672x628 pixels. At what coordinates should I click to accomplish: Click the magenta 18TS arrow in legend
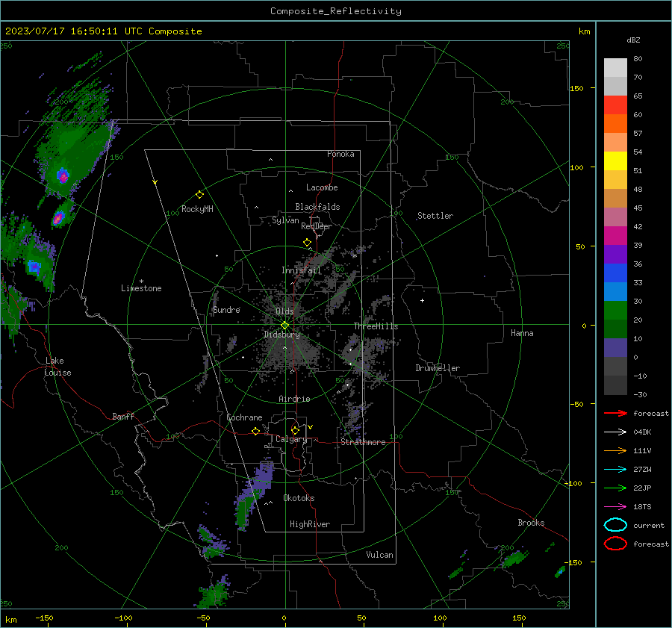pos(615,507)
